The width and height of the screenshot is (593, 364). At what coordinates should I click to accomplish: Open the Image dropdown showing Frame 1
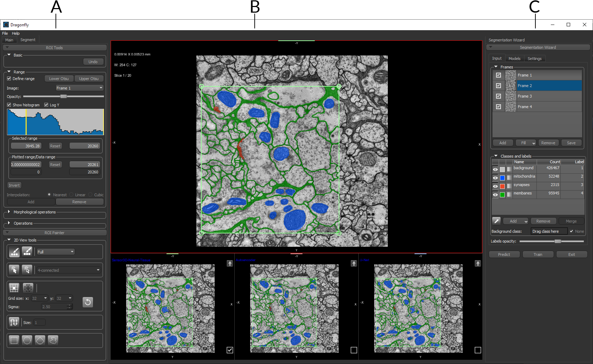pyautogui.click(x=80, y=88)
